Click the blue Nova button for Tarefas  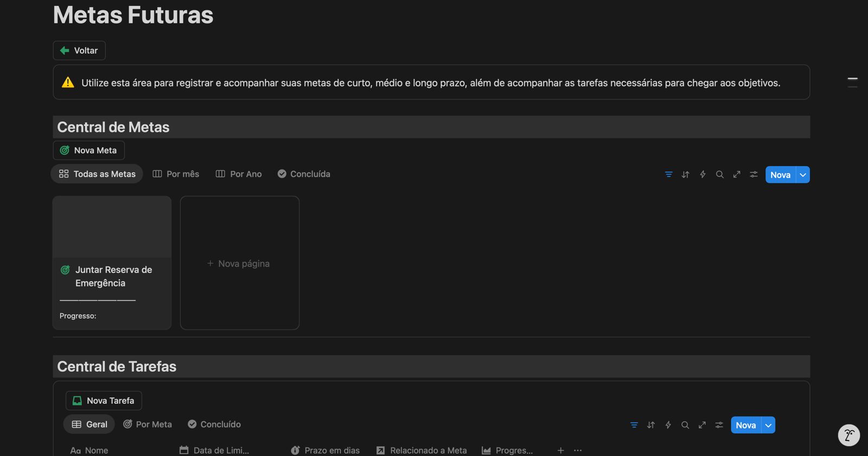tap(746, 425)
